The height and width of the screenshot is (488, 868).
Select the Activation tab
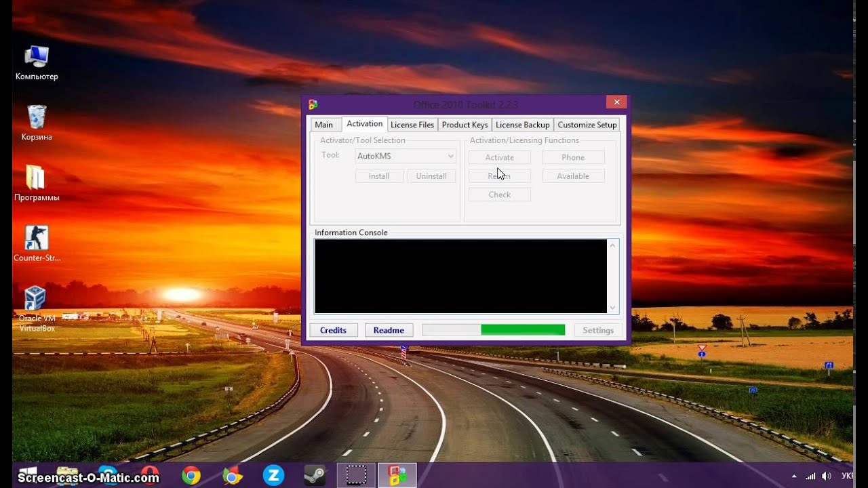(x=364, y=123)
